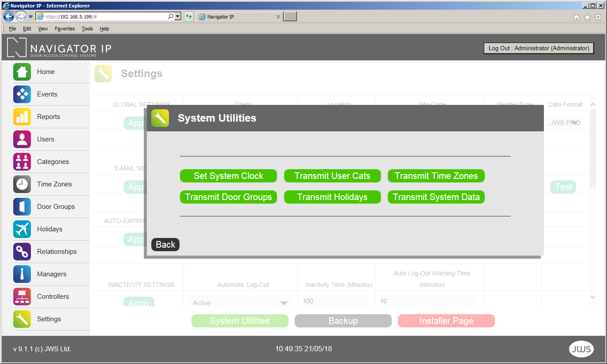Select the Categories people icon
The width and height of the screenshot is (607, 364).
[x=22, y=162]
